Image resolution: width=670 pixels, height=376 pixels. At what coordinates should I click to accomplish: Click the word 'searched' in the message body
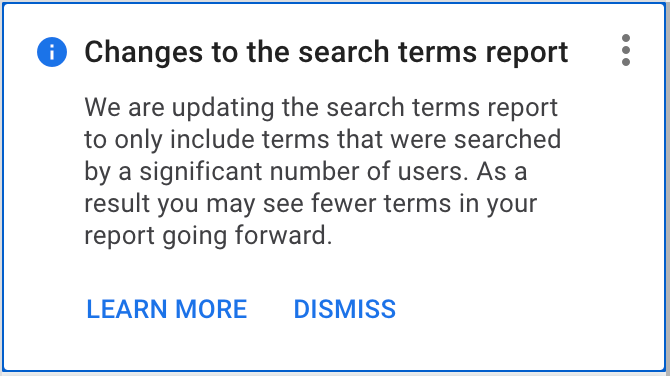(507, 139)
